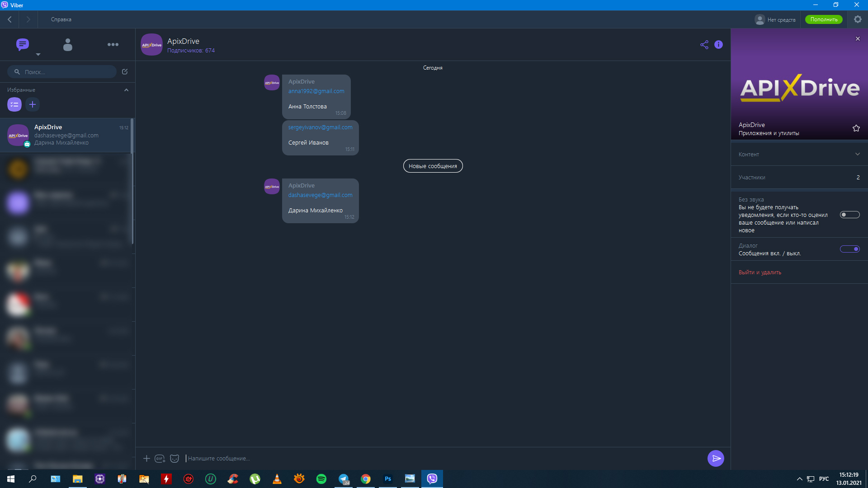
Task: Open the sticker picker icon
Action: pyautogui.click(x=175, y=458)
